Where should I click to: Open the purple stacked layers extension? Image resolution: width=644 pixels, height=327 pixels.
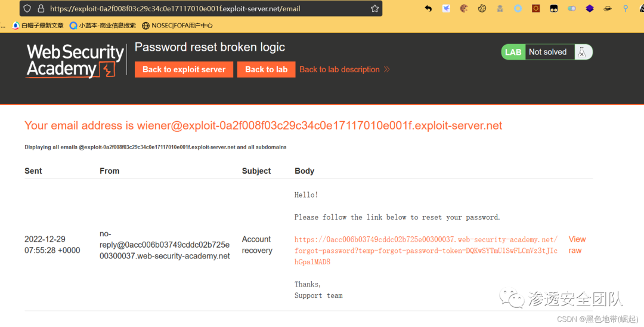(590, 8)
